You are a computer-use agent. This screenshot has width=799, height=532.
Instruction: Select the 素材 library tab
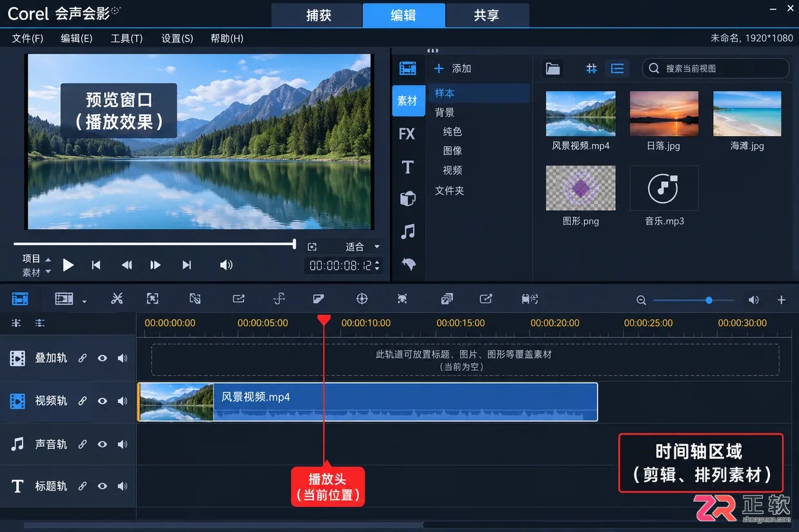point(407,101)
